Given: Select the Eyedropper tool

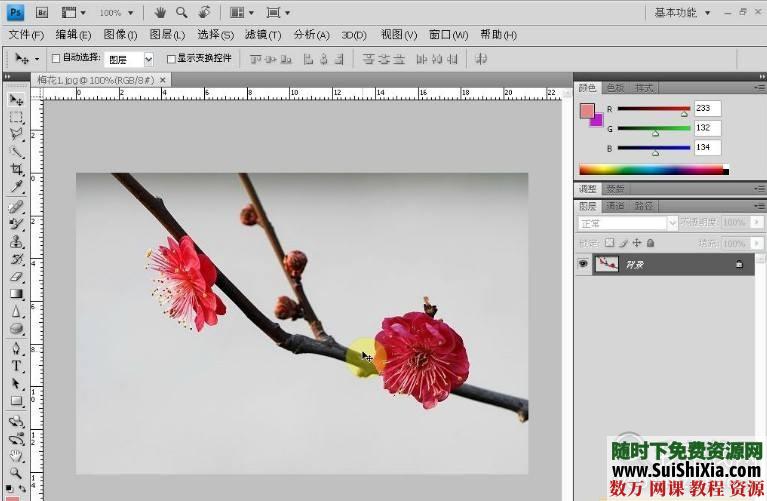Looking at the screenshot, I should pyautogui.click(x=16, y=186).
